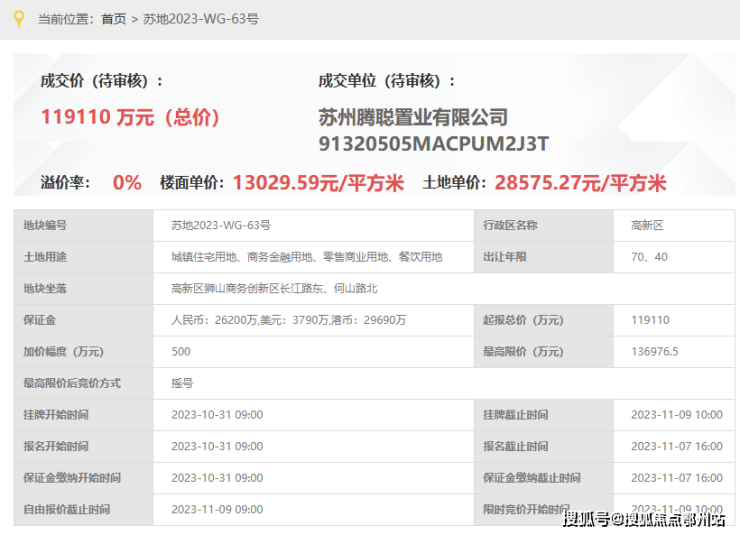Viewport: 740px width, 535px height.
Task: Click 报名截止时间 value 2023-11-07 16:00
Action: [677, 446]
